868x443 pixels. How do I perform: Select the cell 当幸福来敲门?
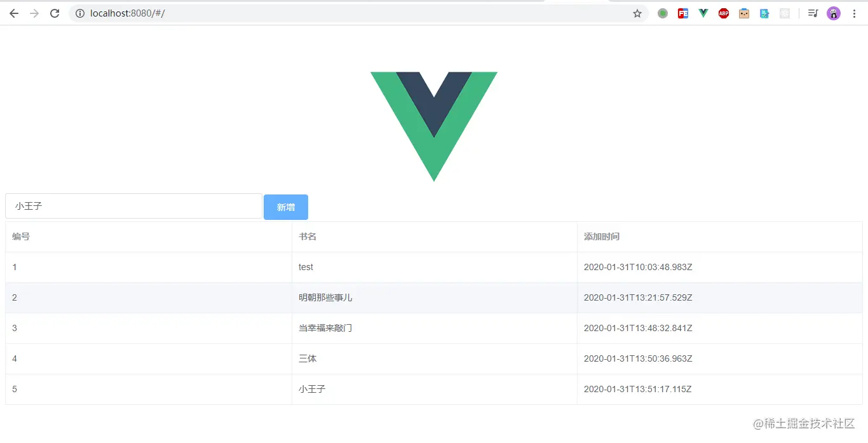tap(434, 328)
